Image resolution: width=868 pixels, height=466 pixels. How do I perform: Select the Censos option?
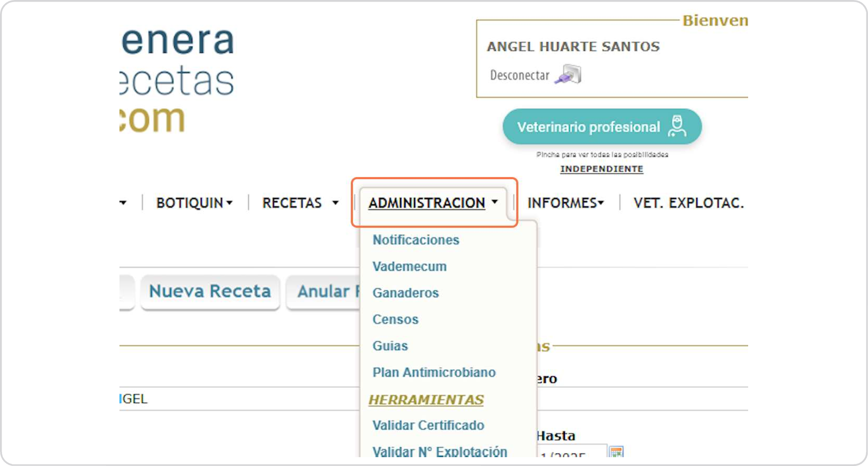coord(395,320)
